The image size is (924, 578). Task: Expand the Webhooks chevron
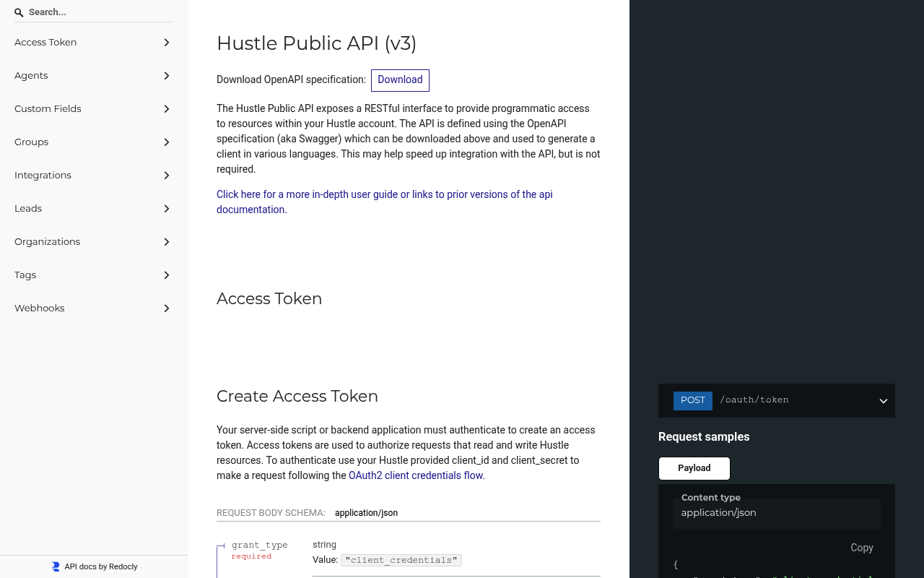pos(167,309)
